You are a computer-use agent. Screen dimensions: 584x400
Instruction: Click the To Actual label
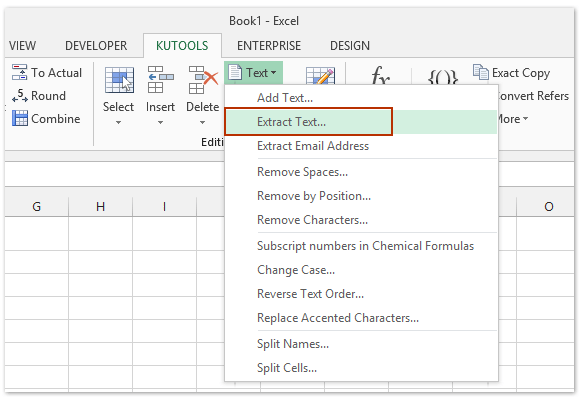pos(56,73)
